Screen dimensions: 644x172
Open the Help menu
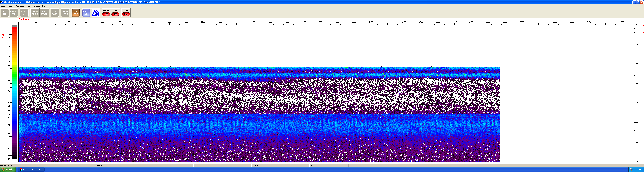tap(43, 6)
